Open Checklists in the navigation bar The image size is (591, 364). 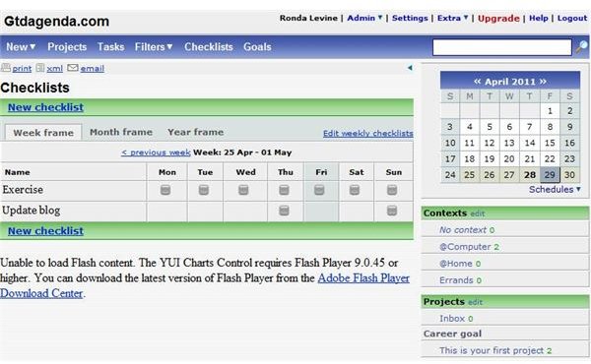[x=209, y=46]
